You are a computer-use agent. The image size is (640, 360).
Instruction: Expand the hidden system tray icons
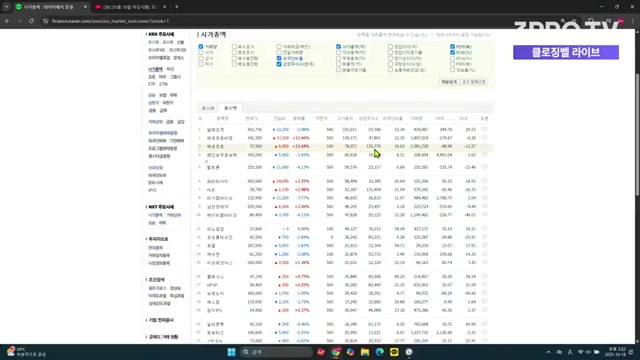(x=549, y=352)
